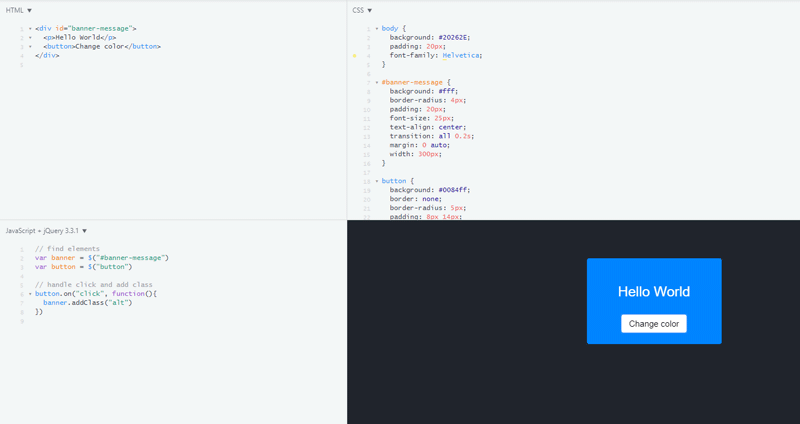This screenshot has height=424, width=800.
Task: Click the Hello World text in preview
Action: [x=653, y=292]
